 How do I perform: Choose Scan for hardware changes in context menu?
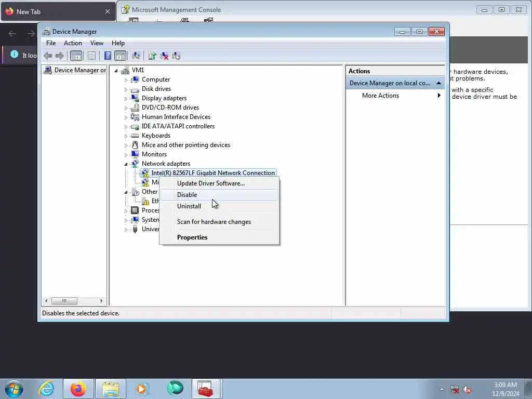(x=219, y=222)
